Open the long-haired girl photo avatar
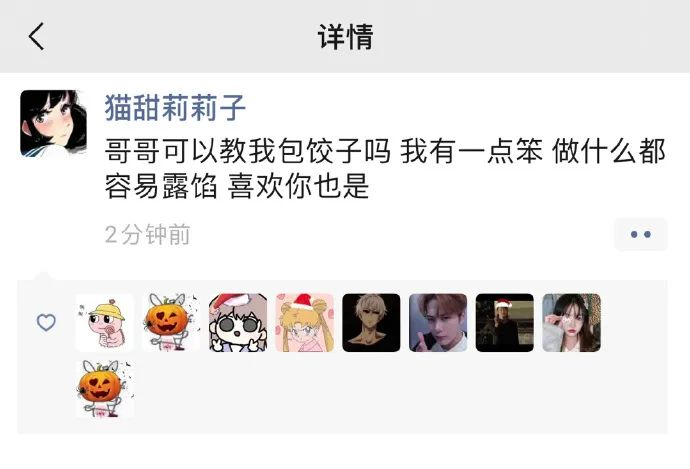690x469 pixels. click(x=572, y=322)
